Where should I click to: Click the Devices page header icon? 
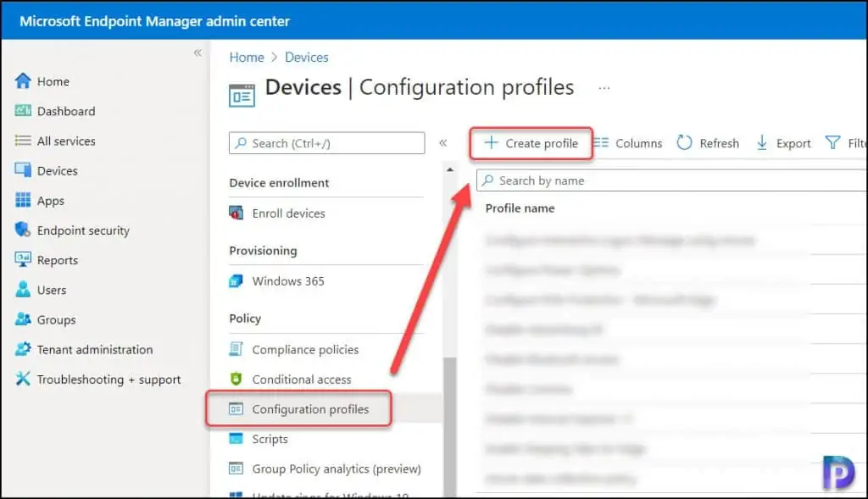point(242,95)
